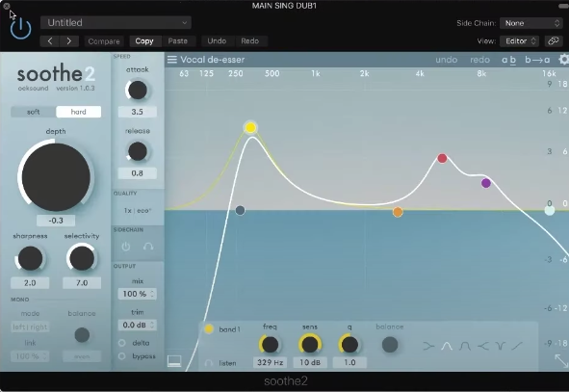Click the selectivity value 7.0
Image resolution: width=569 pixels, height=392 pixels.
coord(82,283)
